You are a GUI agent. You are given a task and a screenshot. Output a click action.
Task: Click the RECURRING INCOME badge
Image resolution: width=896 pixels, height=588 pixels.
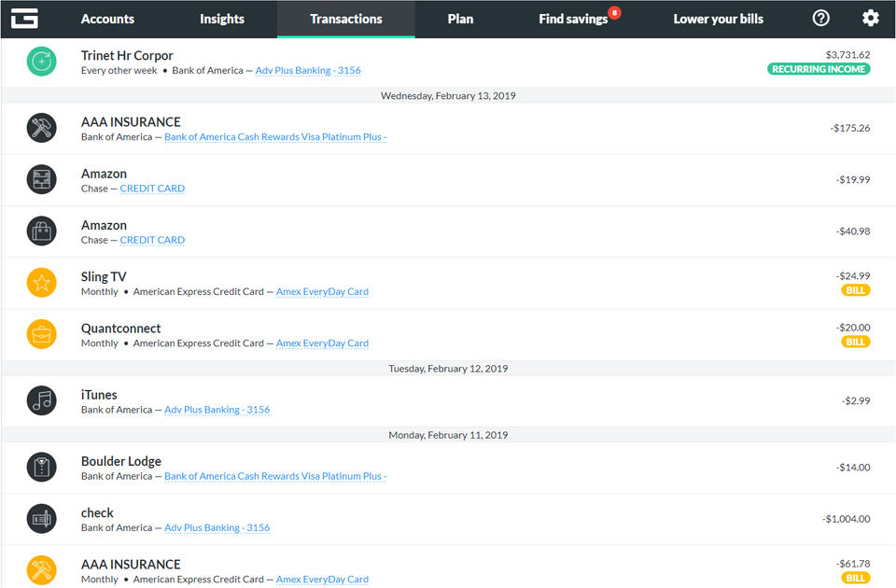pyautogui.click(x=819, y=69)
